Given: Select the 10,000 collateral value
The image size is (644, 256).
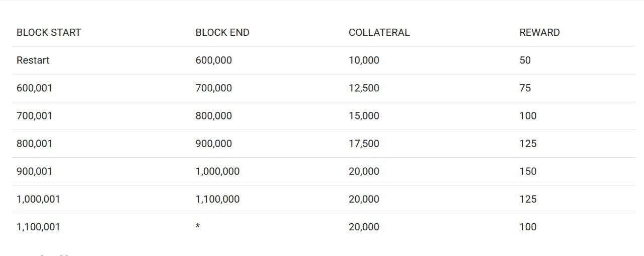Looking at the screenshot, I should 364,60.
